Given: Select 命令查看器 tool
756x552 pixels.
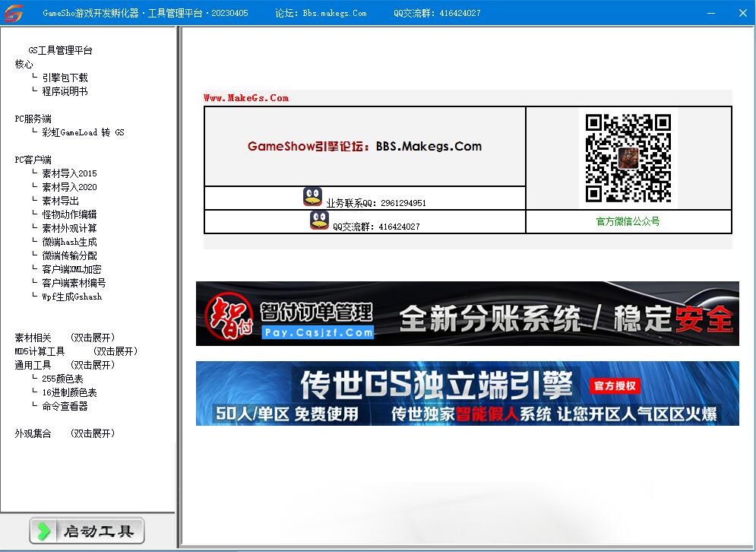Looking at the screenshot, I should point(65,406).
